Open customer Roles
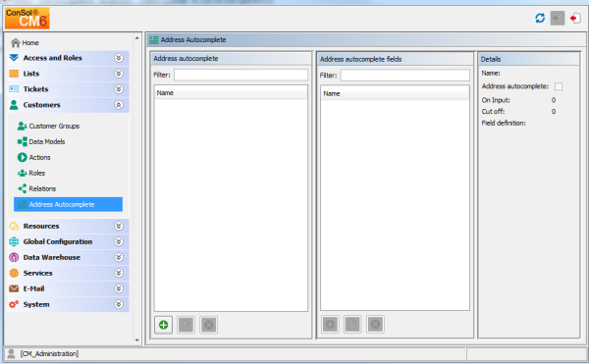The image size is (589, 364). point(31,173)
